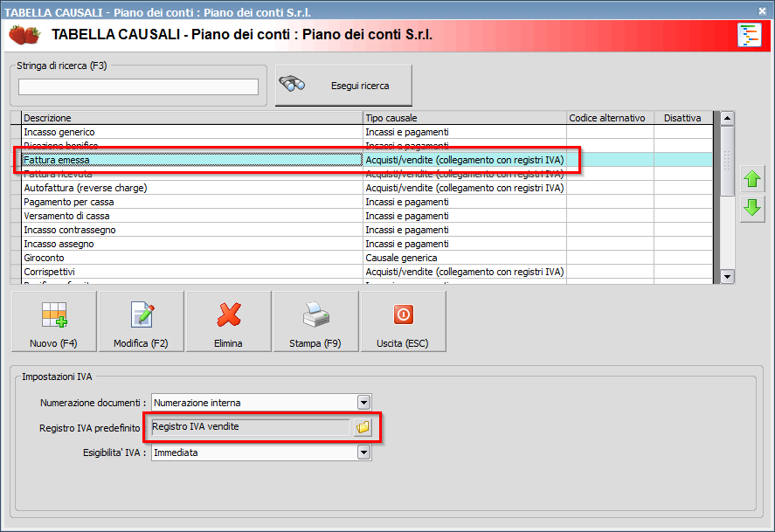Delete the entry with the red X Elimina button

[x=228, y=321]
